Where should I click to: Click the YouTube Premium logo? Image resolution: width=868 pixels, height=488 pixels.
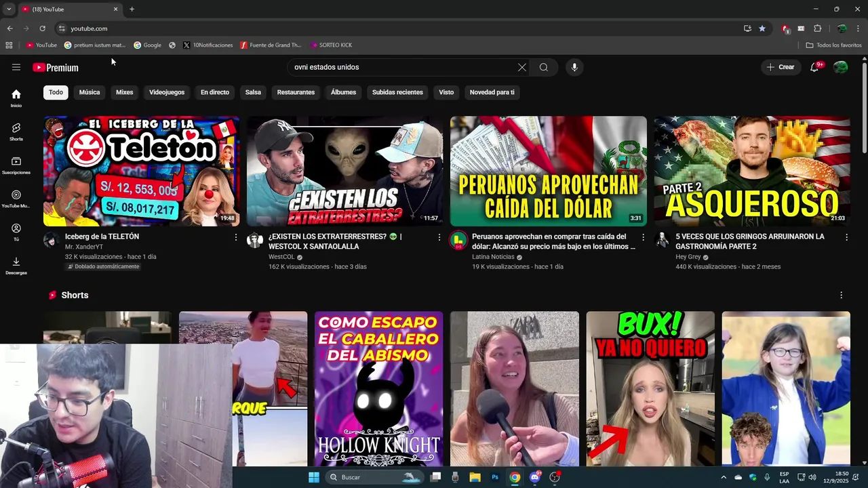point(56,67)
